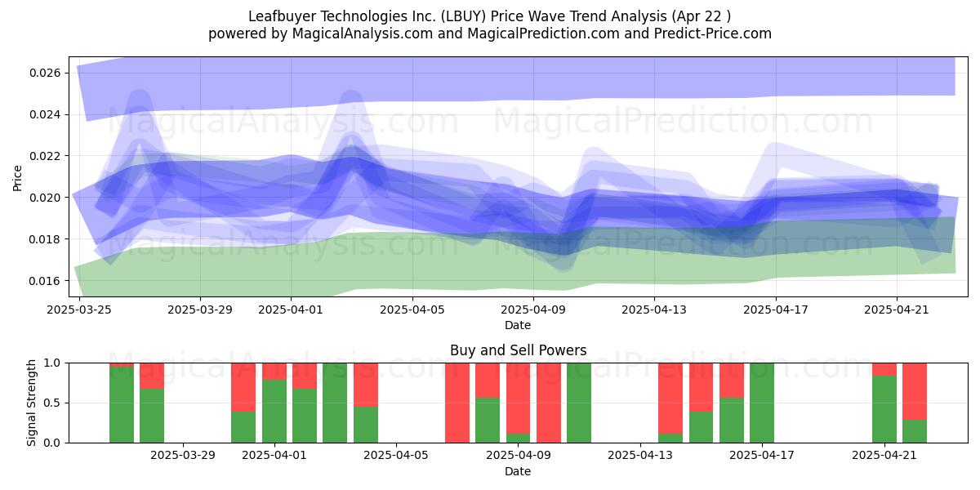Click the 'powered by MagicalAnalysis.com' subtitle line
Screen dimensions: 980x490
coord(490,33)
